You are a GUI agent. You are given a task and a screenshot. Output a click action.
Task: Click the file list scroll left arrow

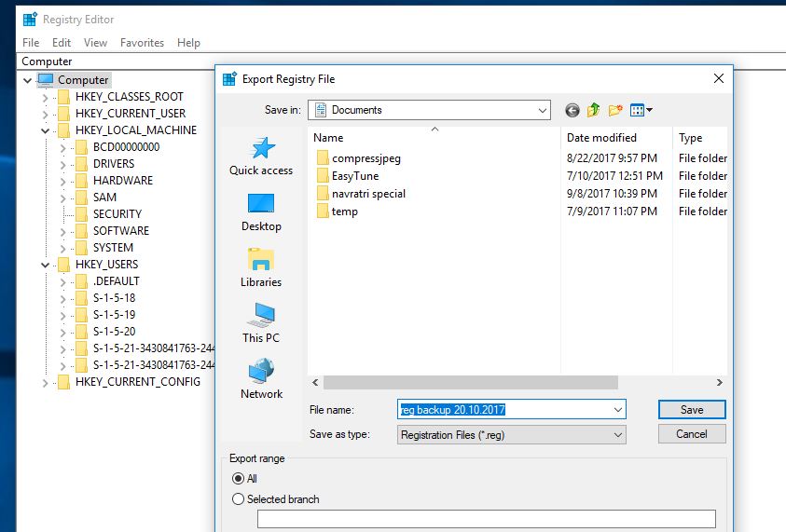315,383
